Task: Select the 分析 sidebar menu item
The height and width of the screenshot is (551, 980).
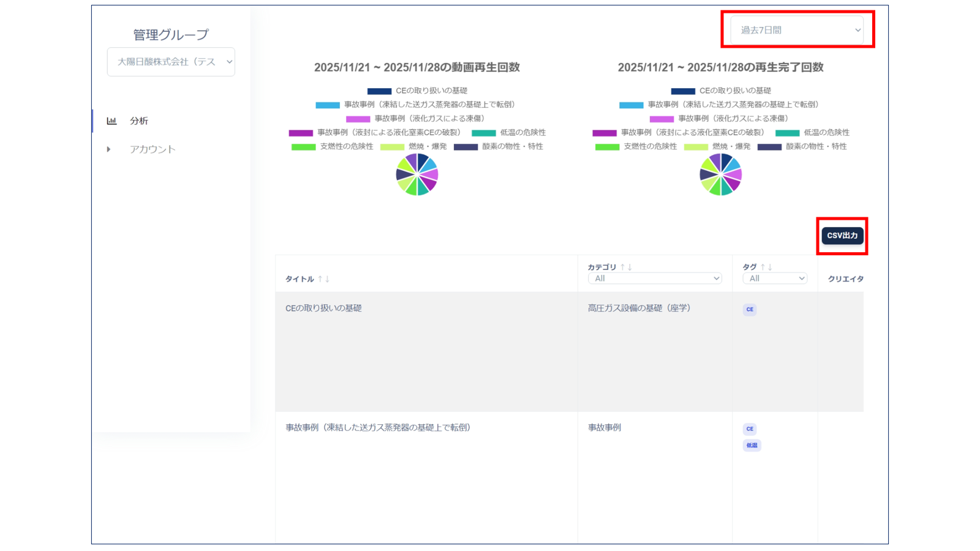Action: click(x=139, y=121)
